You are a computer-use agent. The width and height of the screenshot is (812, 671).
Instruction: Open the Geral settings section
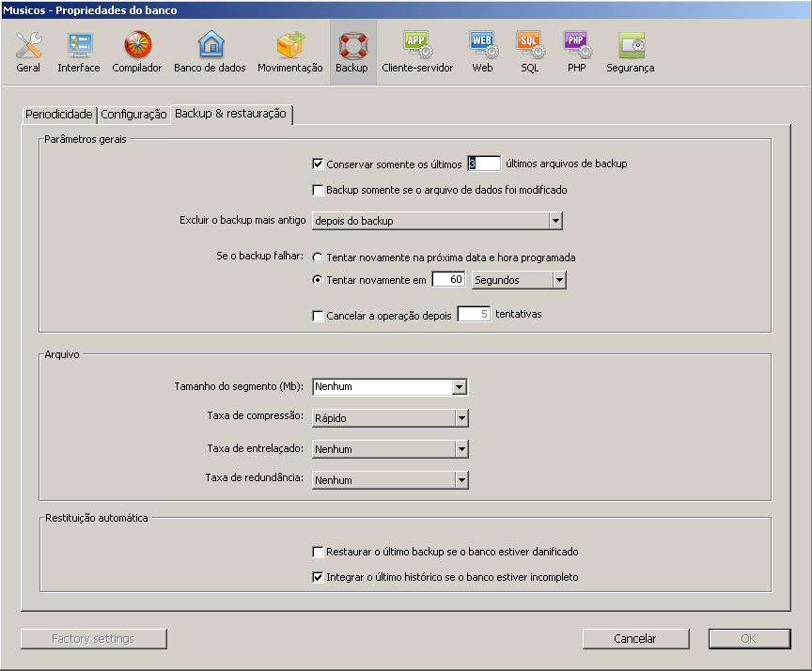pyautogui.click(x=28, y=53)
